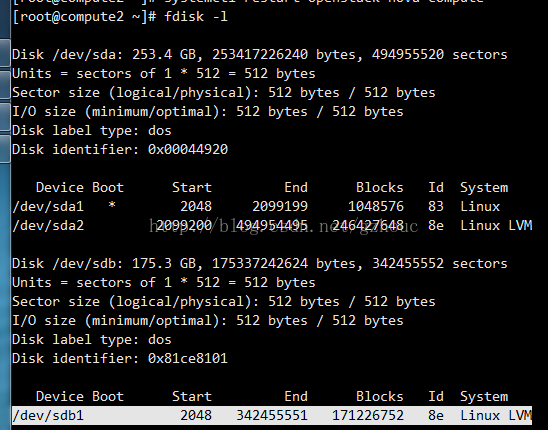Click the 'fdisk -l' command text

click(196, 16)
